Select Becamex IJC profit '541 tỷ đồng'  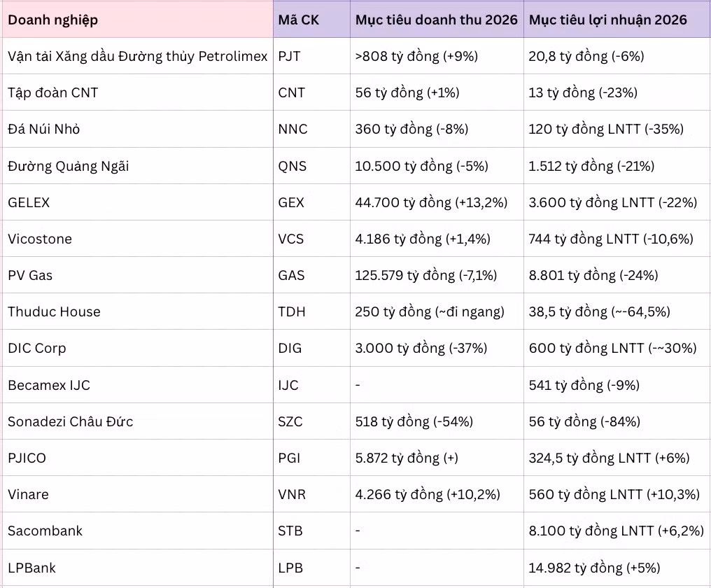584,385
